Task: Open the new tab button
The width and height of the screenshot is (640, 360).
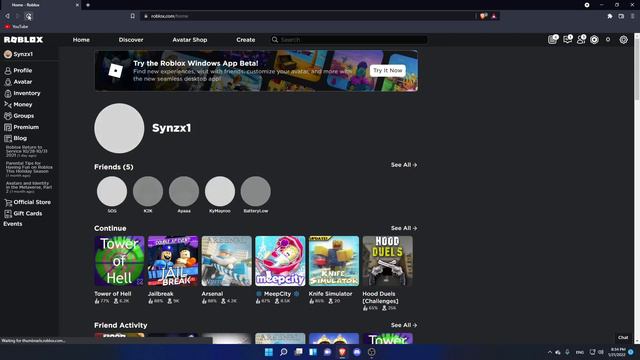Action: (88, 5)
